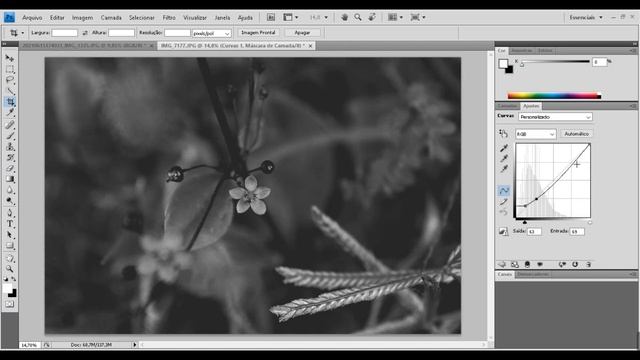Screen dimensions: 640x360
Task: Activate the on-image curve adjustment tool
Action: (x=503, y=133)
